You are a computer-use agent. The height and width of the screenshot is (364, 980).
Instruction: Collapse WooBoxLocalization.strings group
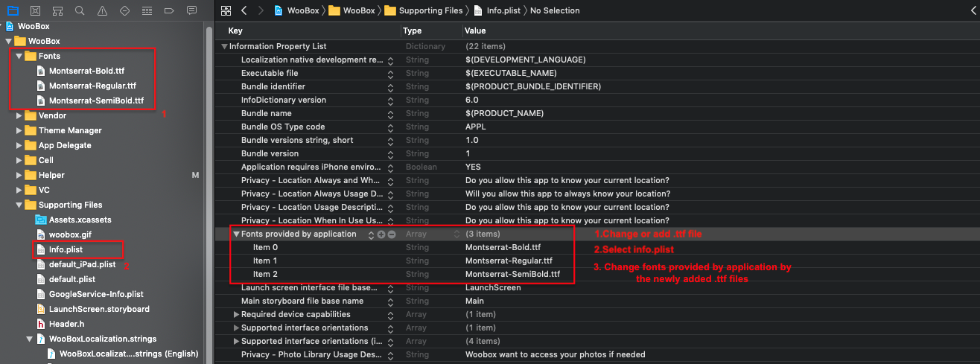30,339
